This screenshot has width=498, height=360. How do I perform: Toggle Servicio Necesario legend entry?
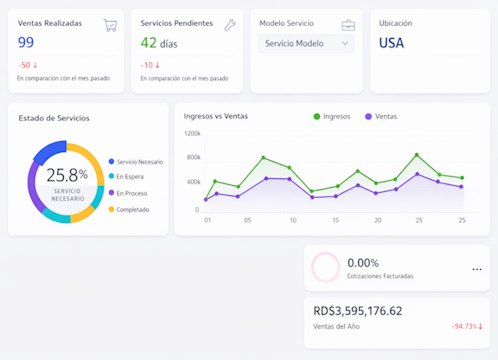[136, 162]
